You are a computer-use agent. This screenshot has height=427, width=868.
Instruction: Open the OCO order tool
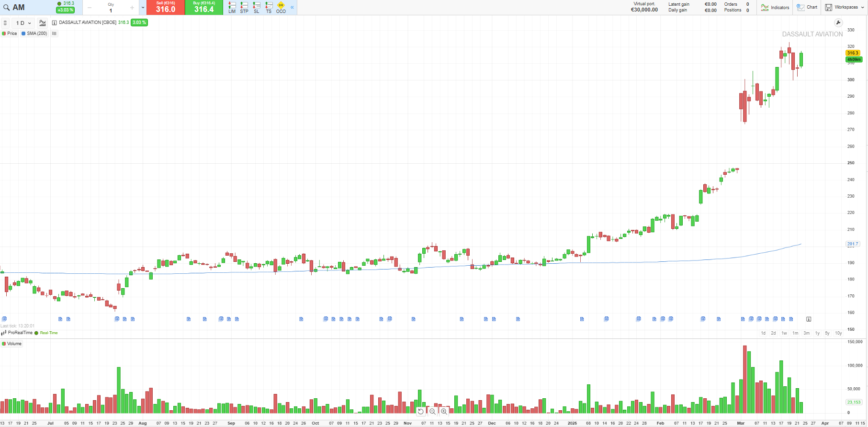[281, 7]
